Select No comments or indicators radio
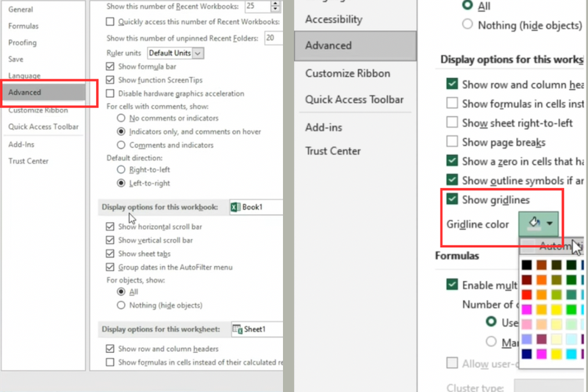This screenshot has height=392, width=588. tap(121, 118)
